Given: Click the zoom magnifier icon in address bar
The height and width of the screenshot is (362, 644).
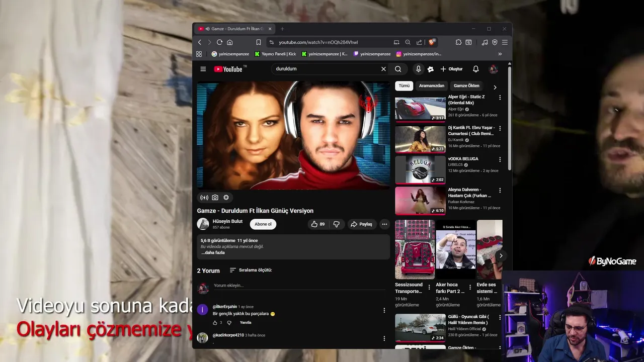Looking at the screenshot, I should [408, 42].
